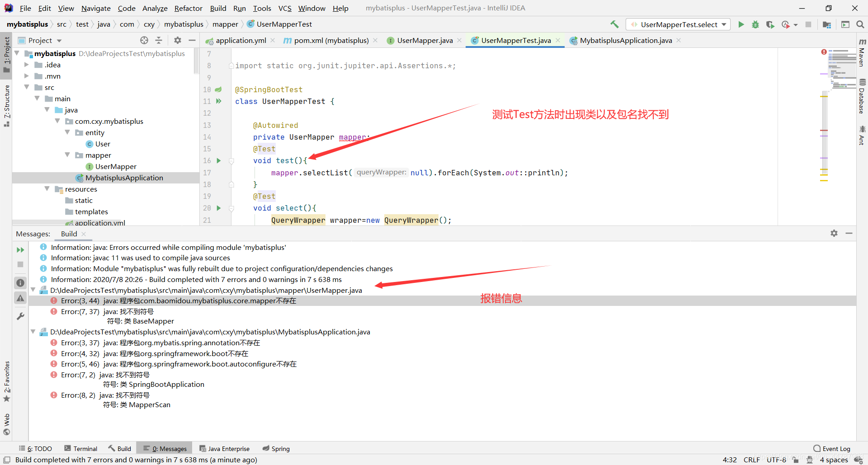Screen dimensions: 868x465
Task: Open the Search Everywhere magnifier icon
Action: pos(860,24)
